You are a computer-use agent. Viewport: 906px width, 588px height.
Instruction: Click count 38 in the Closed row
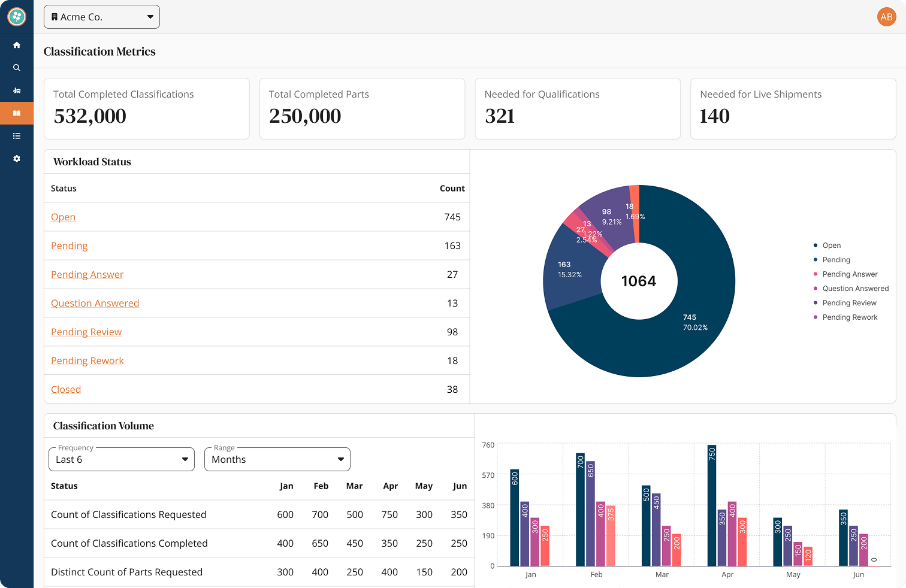(452, 389)
